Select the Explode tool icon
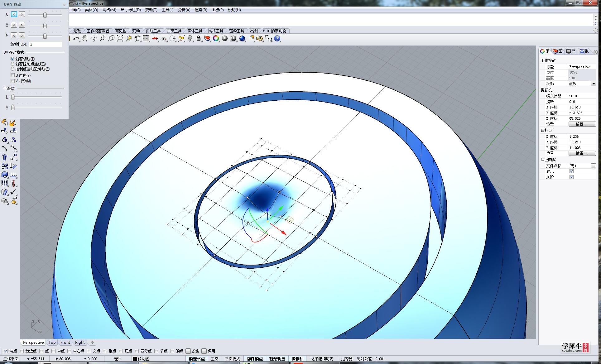The width and height of the screenshot is (601, 364). pyautogui.click(x=13, y=123)
